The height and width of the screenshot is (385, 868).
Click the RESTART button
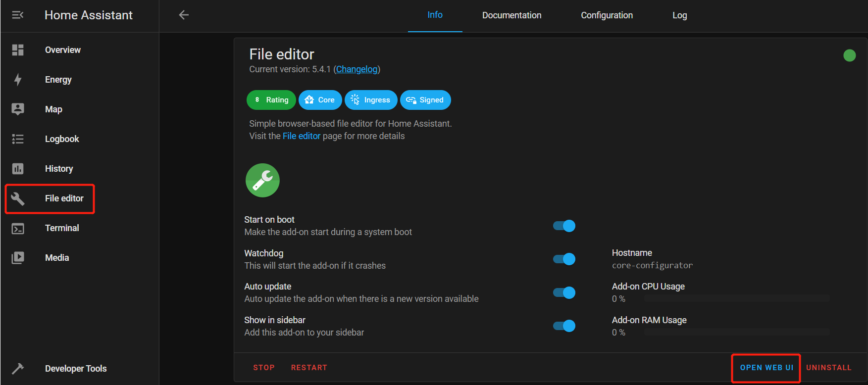click(309, 368)
